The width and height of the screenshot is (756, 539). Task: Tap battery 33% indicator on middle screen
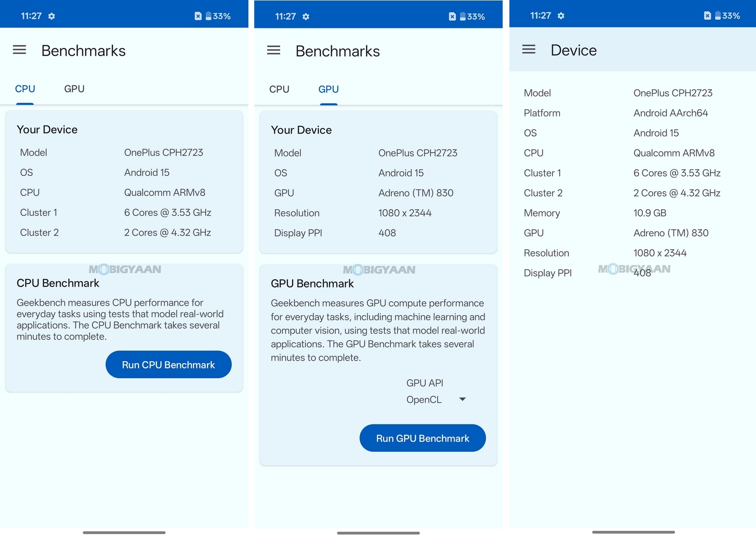[x=473, y=17]
